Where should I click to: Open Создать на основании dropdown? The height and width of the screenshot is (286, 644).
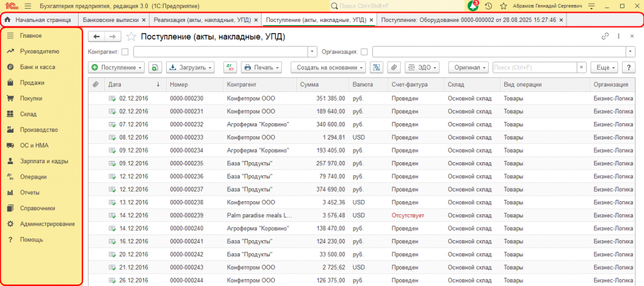328,67
